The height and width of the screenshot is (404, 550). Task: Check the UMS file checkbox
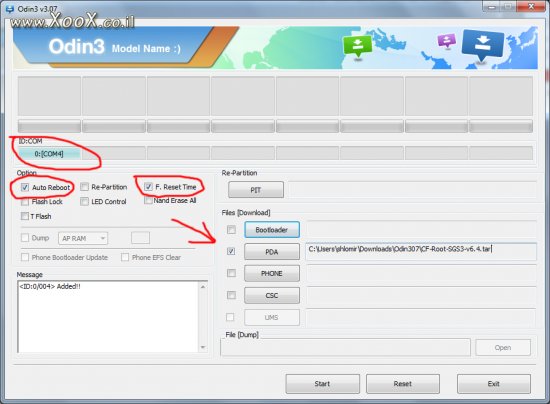coord(230,317)
